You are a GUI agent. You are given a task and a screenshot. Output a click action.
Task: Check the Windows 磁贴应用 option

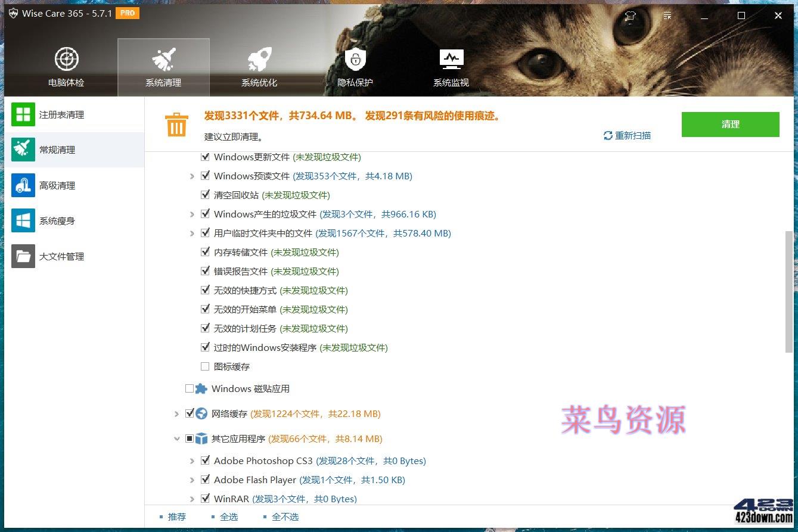(x=190, y=388)
